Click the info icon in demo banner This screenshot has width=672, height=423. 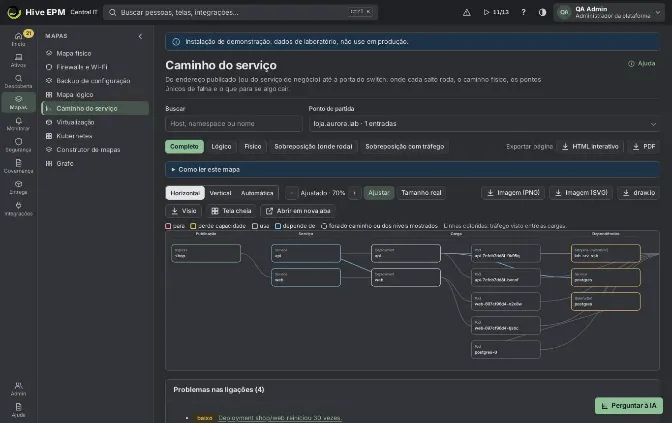click(x=176, y=42)
